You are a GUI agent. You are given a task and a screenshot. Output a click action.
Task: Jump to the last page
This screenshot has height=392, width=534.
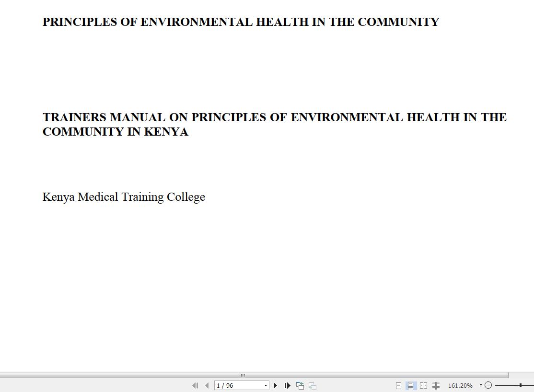coord(287,385)
